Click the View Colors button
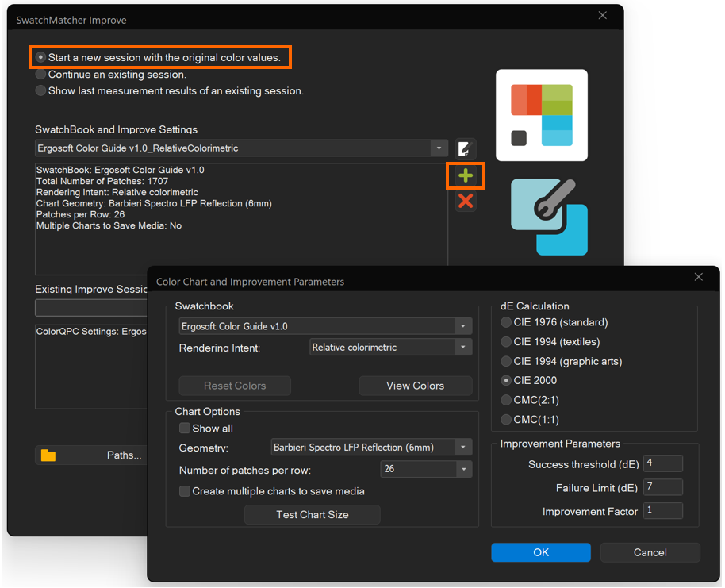 coord(415,386)
